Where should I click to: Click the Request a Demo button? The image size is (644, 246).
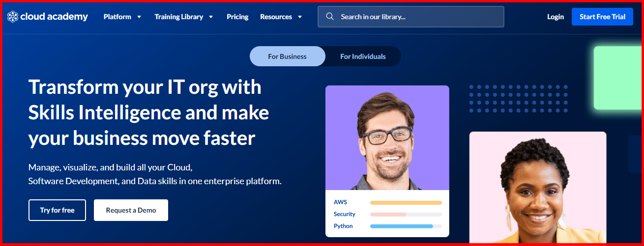pos(131,210)
